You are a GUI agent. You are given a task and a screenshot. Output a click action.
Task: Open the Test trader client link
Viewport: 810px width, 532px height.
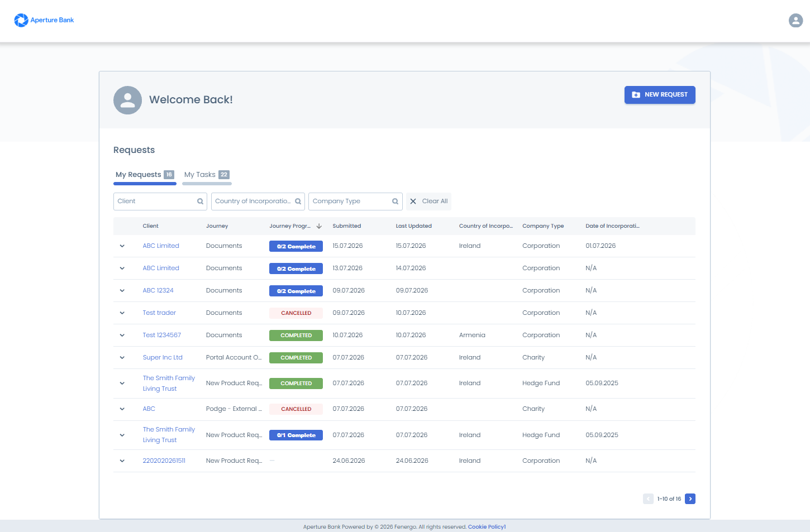click(159, 313)
